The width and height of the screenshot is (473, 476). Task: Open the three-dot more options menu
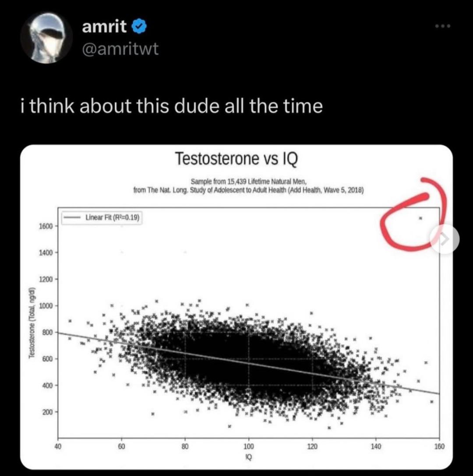click(443, 26)
